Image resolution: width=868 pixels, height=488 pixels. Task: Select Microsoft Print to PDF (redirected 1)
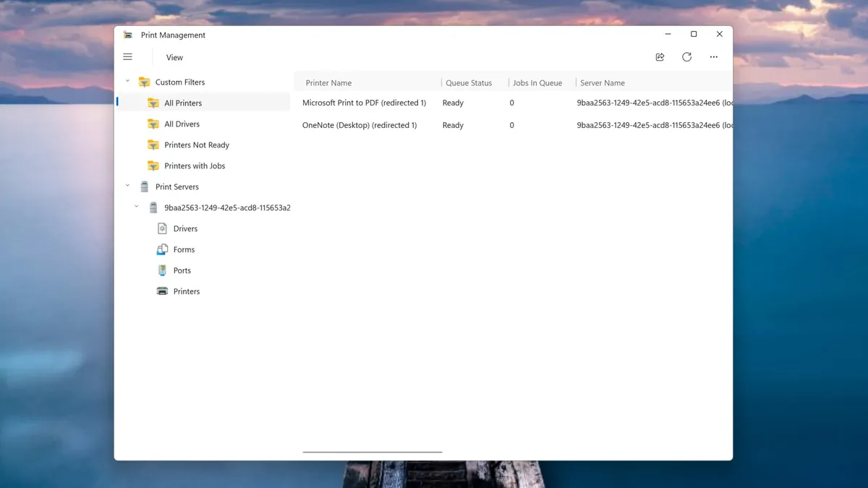click(x=365, y=103)
